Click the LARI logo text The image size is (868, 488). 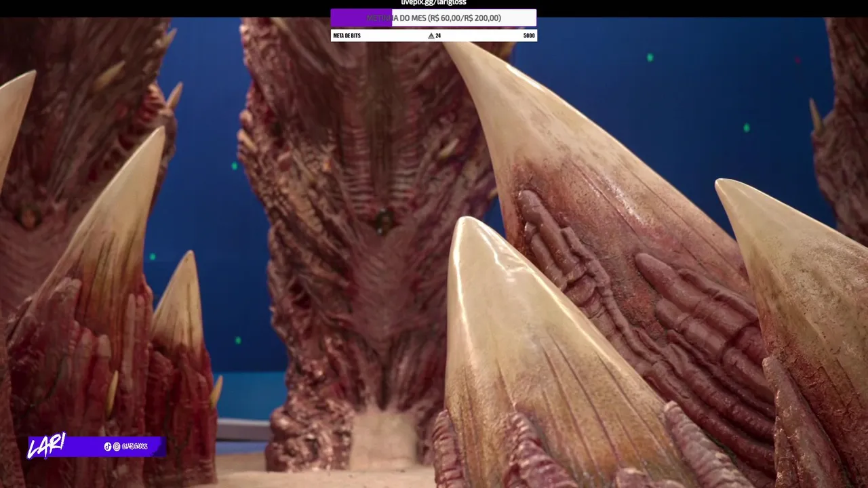tap(46, 445)
